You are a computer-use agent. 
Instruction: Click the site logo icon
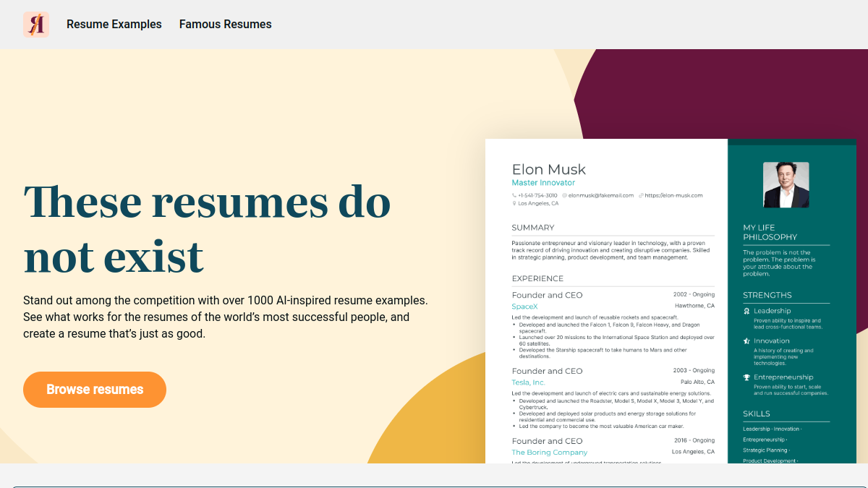pyautogui.click(x=36, y=25)
